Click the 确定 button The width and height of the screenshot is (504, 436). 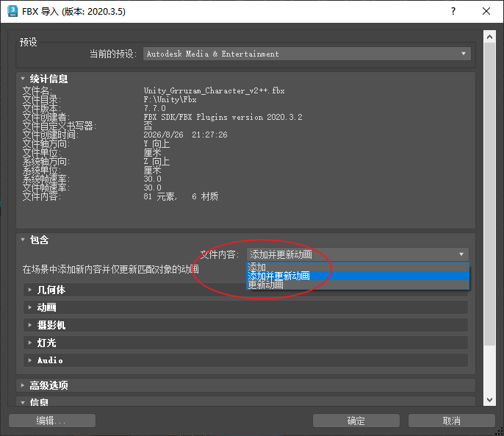(356, 421)
